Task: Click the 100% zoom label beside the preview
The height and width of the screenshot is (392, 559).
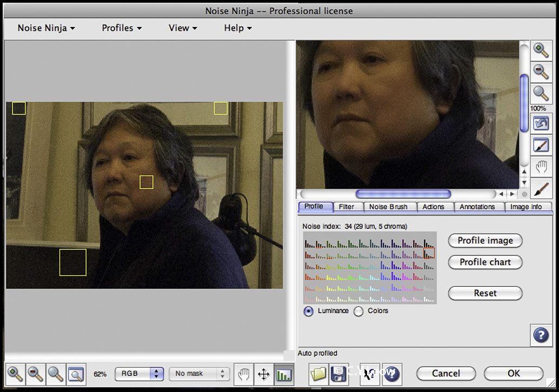Action: click(538, 108)
